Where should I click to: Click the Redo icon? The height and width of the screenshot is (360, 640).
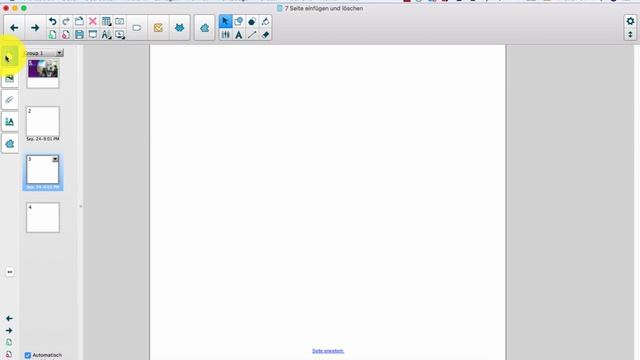click(66, 21)
